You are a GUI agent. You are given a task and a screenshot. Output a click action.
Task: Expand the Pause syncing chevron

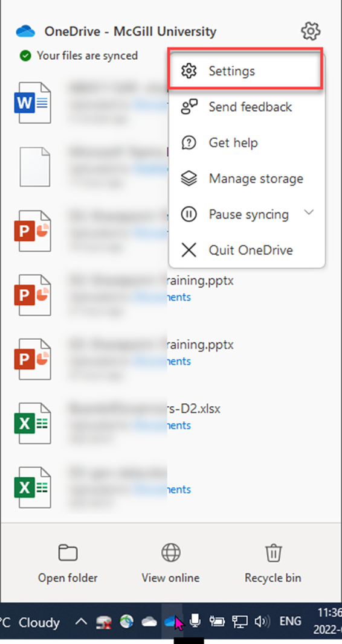tap(309, 212)
